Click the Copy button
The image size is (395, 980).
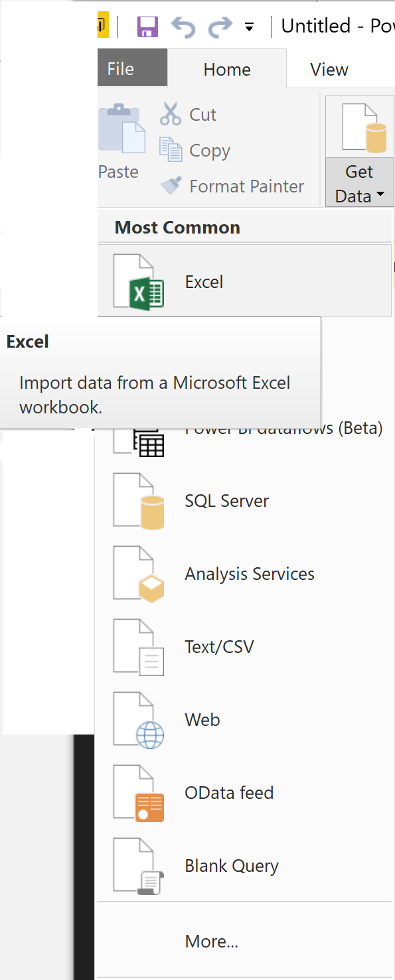pos(195,150)
